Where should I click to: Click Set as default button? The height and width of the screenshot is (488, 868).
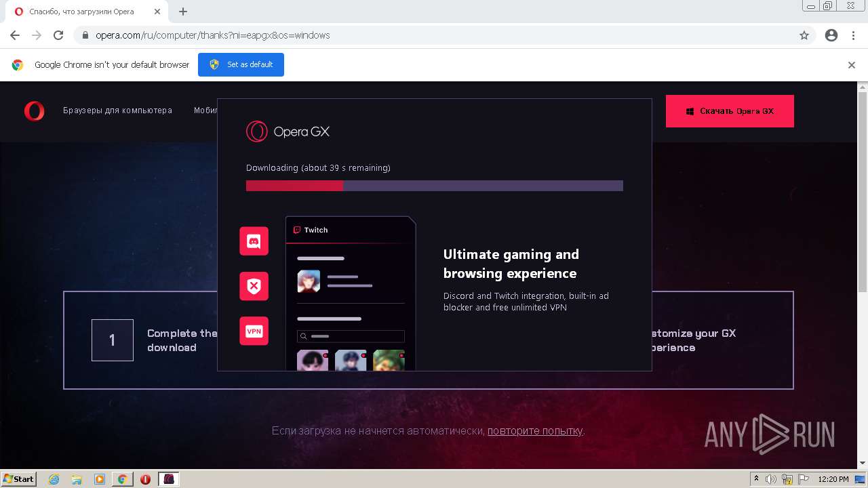click(241, 64)
